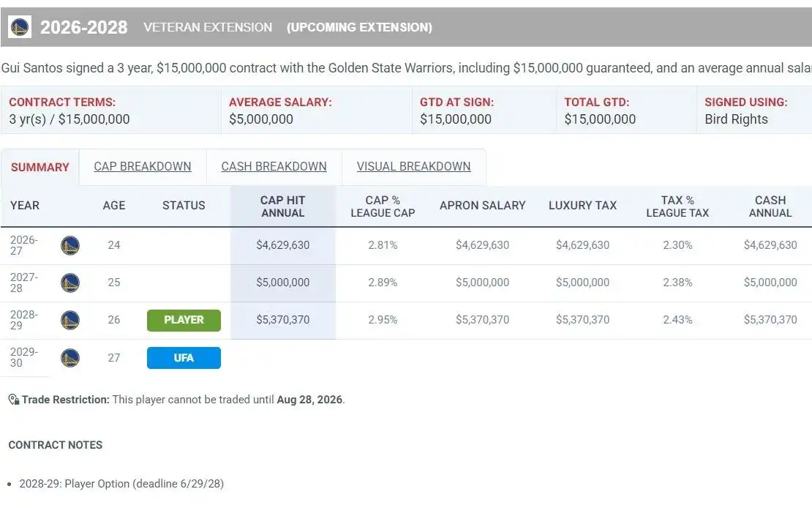Select the Summary tab
The width and height of the screenshot is (812, 508).
pos(40,167)
